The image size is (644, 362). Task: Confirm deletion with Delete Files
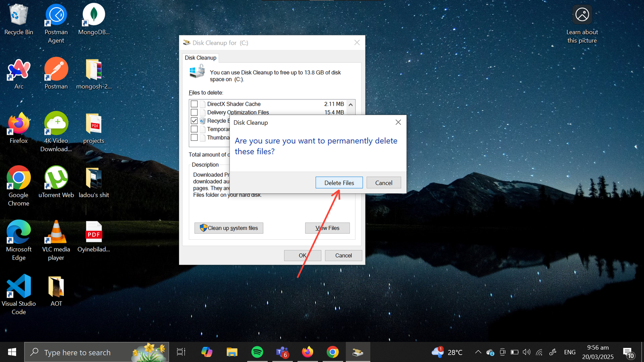[x=339, y=182]
